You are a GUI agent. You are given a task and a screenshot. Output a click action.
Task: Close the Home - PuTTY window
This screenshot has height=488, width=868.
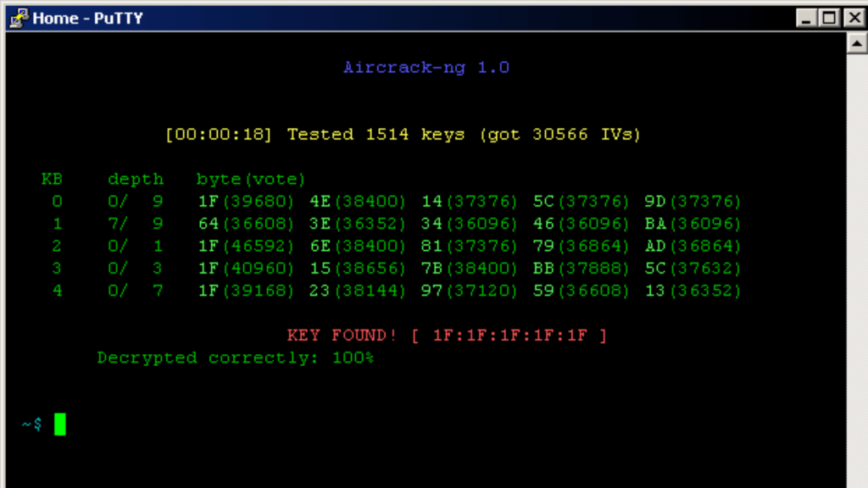pos(854,19)
